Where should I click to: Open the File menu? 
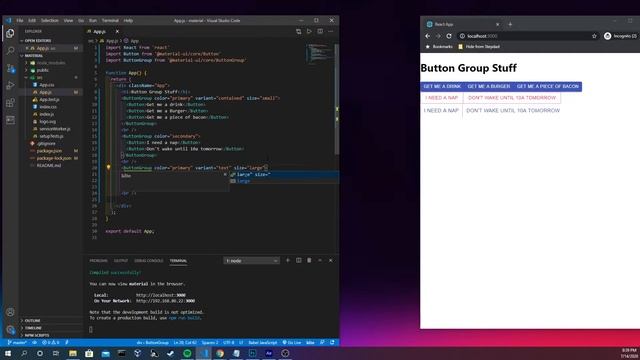click(x=20, y=20)
